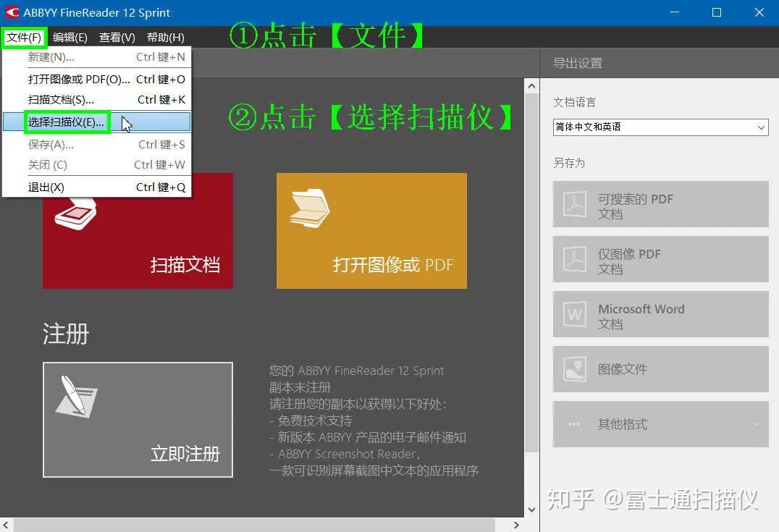Click the horizontal scrollbar right arrow

517,525
